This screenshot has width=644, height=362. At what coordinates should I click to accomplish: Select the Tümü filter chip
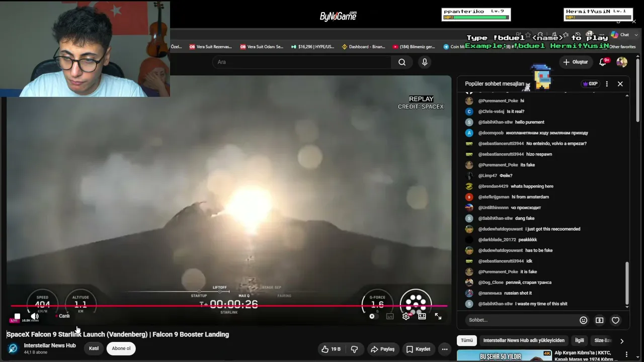pos(467,340)
